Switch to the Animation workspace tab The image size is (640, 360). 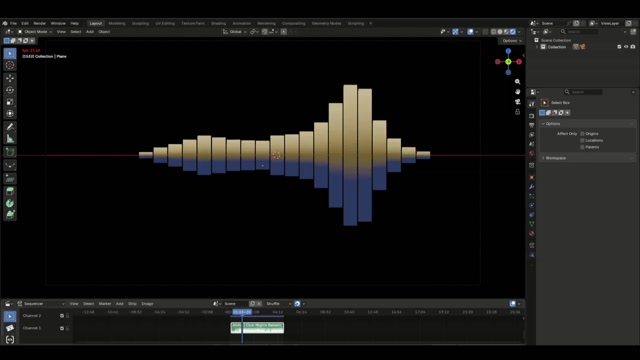[x=242, y=23]
